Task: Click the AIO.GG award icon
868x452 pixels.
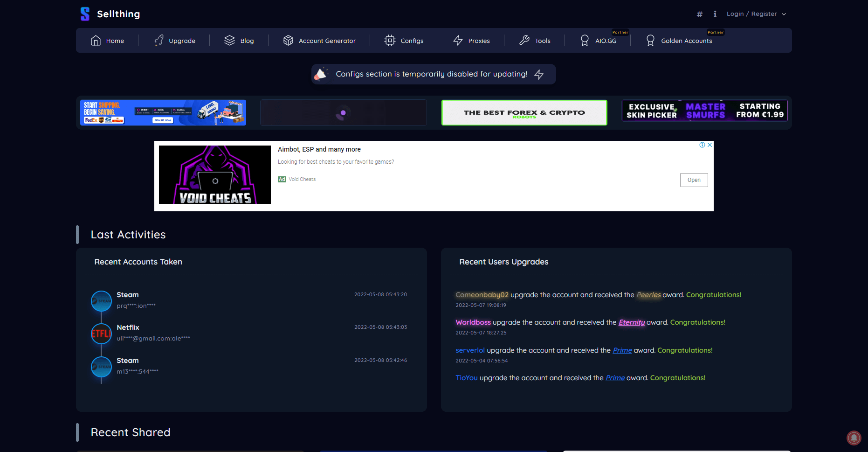Action: [x=585, y=41]
